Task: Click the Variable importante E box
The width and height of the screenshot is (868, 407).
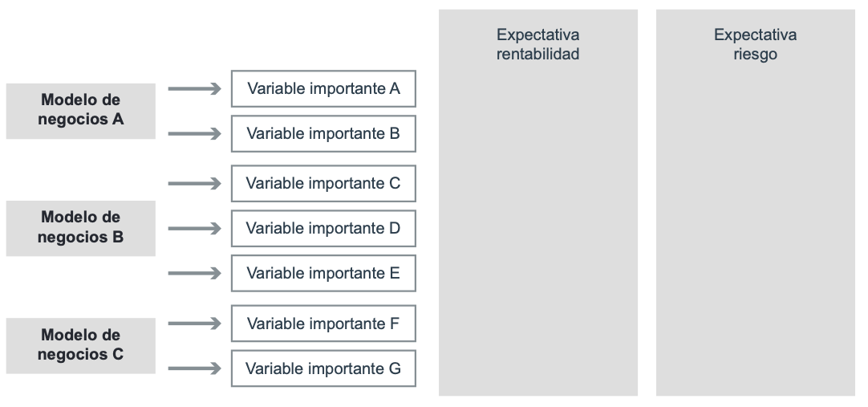Action: coord(323,273)
